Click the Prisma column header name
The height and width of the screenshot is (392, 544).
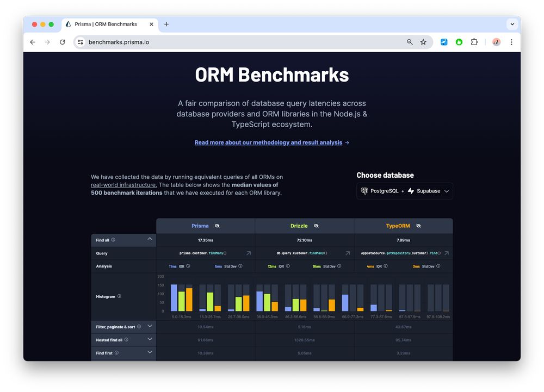(200, 226)
